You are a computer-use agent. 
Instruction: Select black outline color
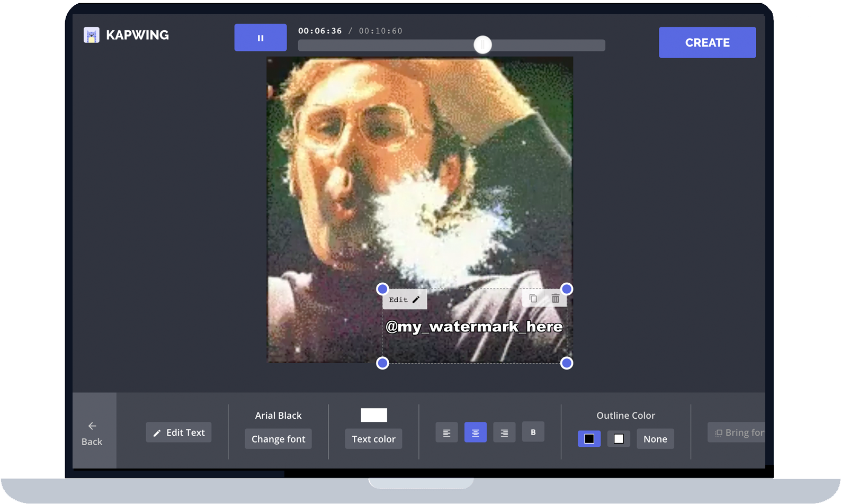click(x=589, y=439)
